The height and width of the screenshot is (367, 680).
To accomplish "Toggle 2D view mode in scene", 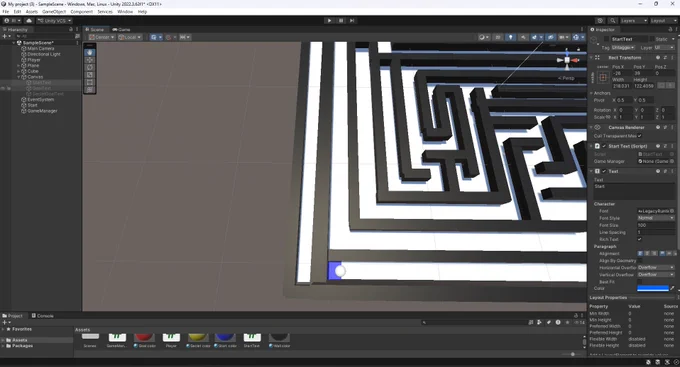I will 498,37.
